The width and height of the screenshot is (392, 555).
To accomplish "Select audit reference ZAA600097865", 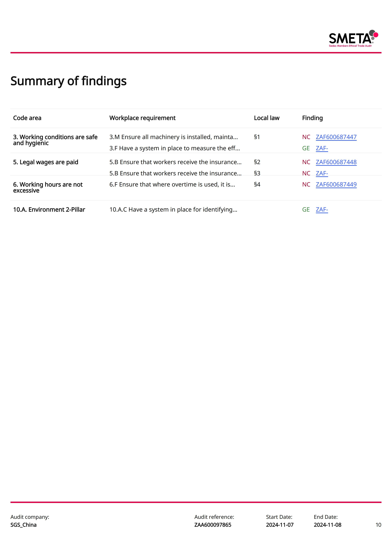I will point(213,525).
